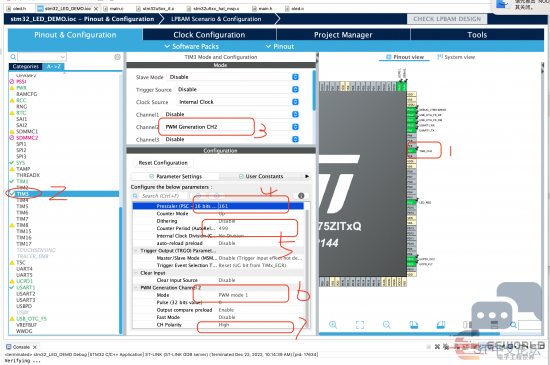Switch to the System view

click(456, 57)
